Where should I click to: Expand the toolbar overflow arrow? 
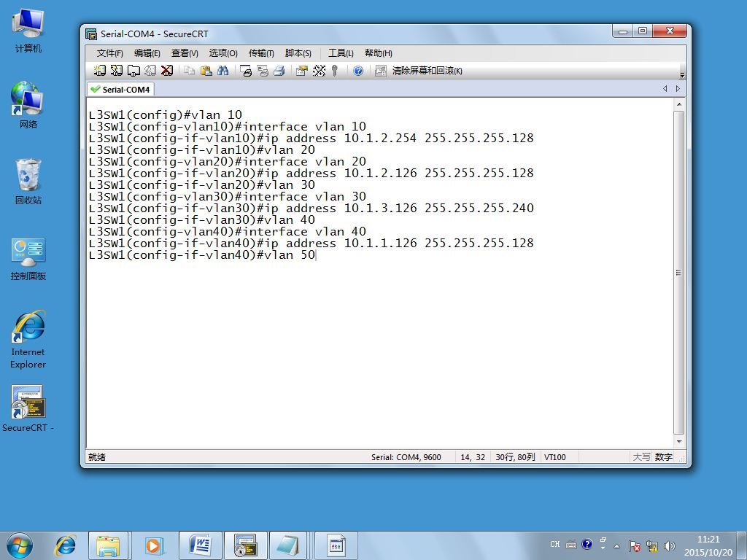682,75
